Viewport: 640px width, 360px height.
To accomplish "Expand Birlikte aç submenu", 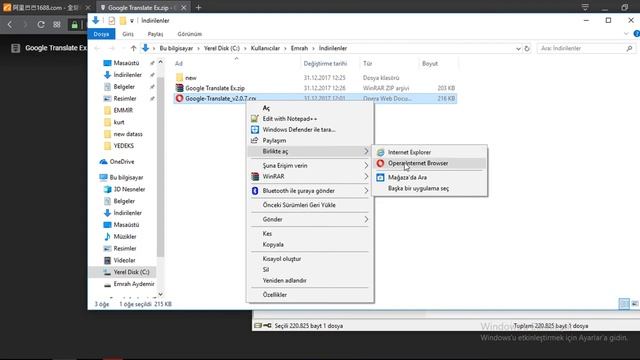I will [x=310, y=151].
